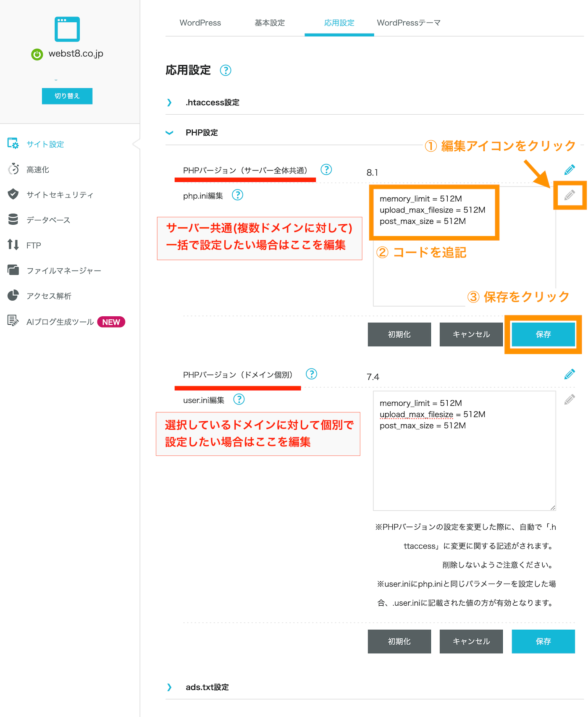
Task: Click the NEW badge
Action: click(x=111, y=322)
